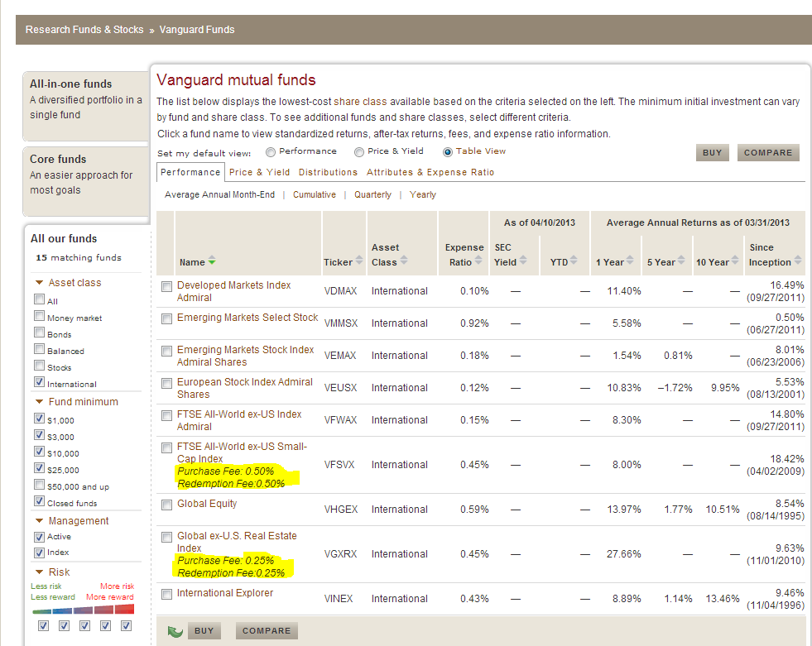
Task: Open FTSE All-World ex-US Small-Cap Index fund
Action: pos(242,452)
